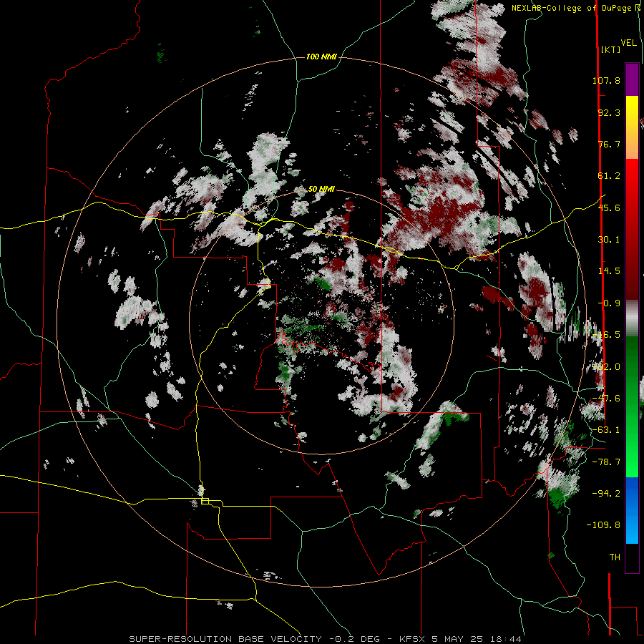Pick the purple segment of velocity color bar
Viewport: 644px width, 644px height.
[632, 79]
